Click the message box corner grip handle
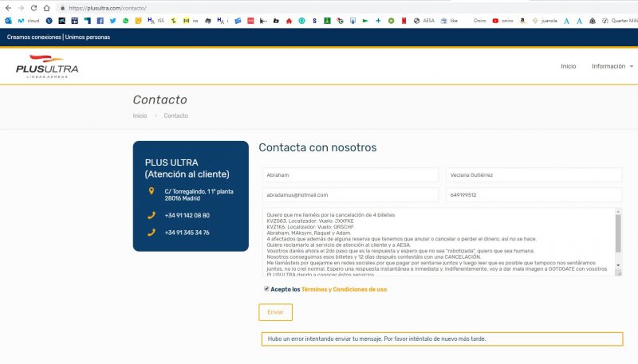This screenshot has width=638, height=364. point(619,273)
